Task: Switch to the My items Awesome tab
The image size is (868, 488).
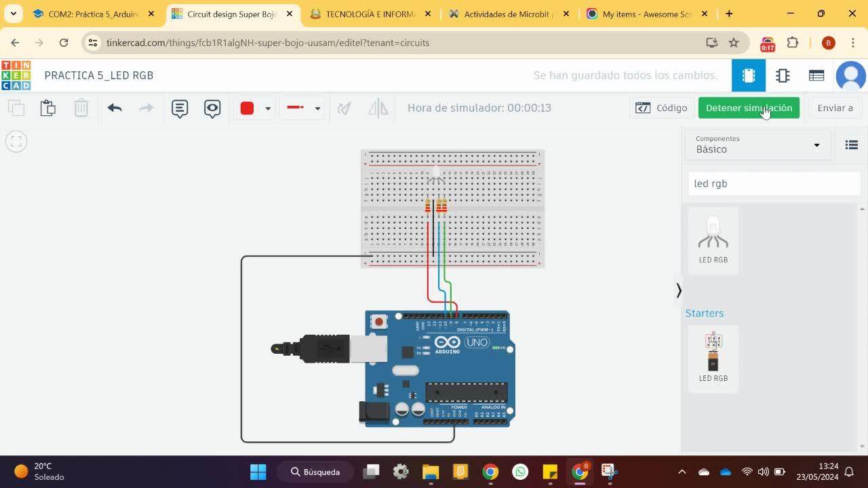Action: click(645, 14)
